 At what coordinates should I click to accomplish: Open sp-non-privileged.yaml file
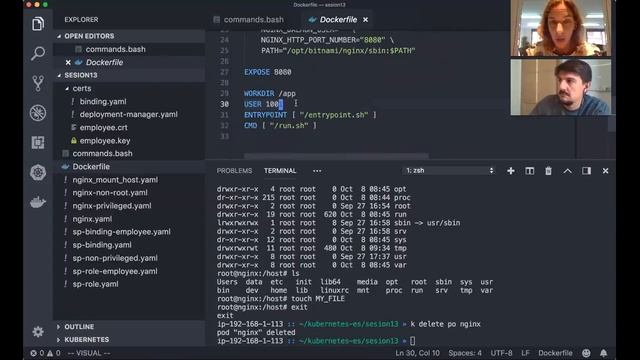tap(115, 258)
